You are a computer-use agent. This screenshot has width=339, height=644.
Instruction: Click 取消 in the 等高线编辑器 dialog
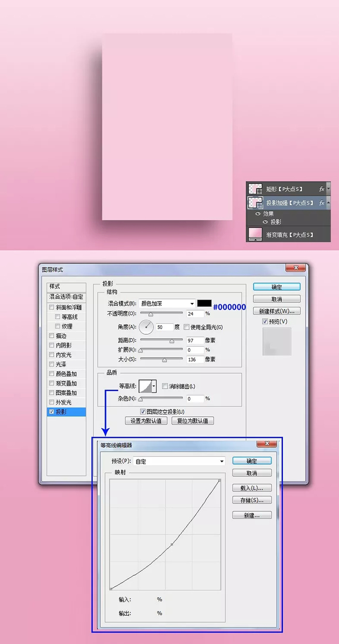click(252, 472)
